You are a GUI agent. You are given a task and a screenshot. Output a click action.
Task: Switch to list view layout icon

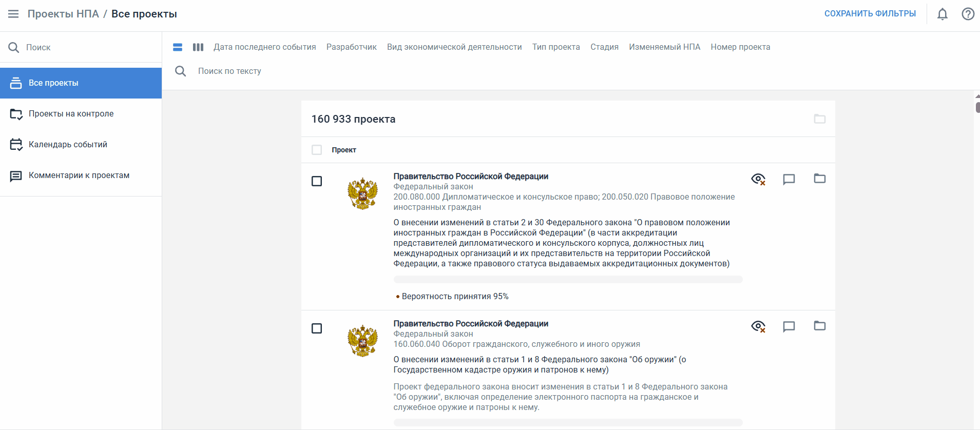tap(178, 47)
